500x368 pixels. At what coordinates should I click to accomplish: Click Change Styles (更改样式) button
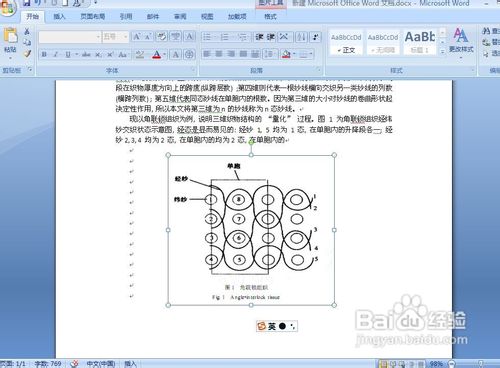[461, 43]
